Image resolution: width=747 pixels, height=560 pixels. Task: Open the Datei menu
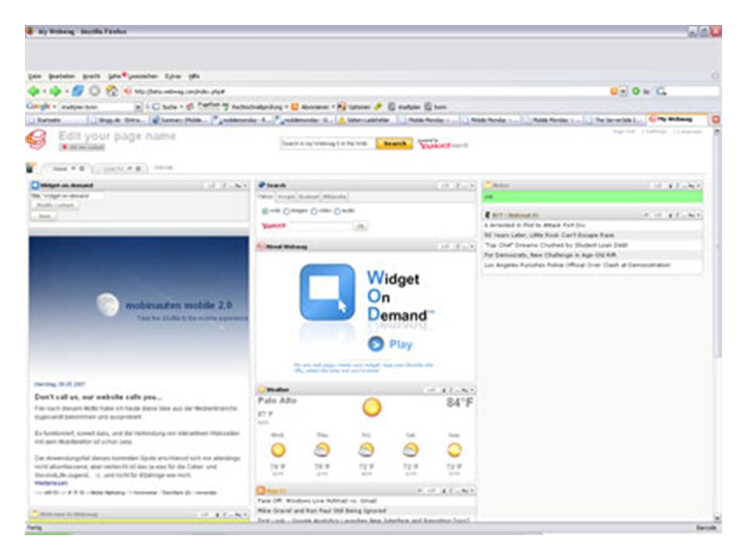pos(35,76)
